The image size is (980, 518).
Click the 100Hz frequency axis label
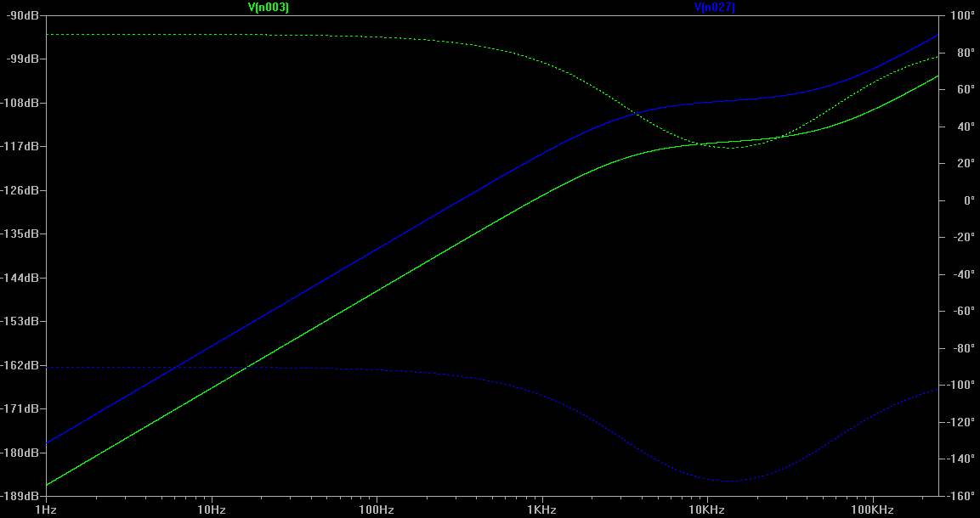coord(377,510)
